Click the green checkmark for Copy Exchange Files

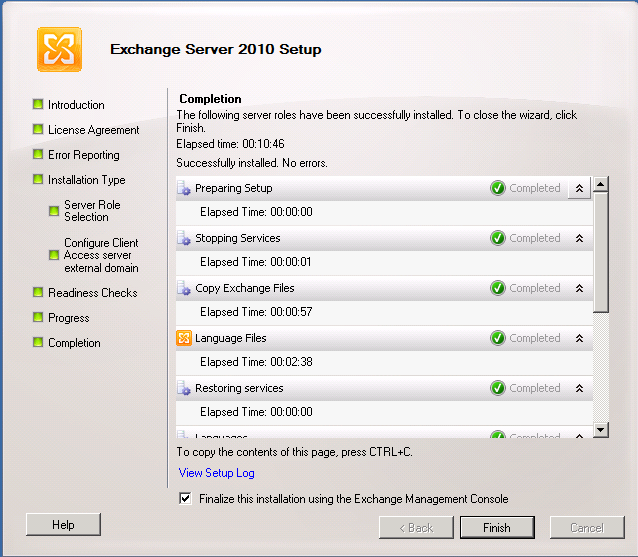498,288
